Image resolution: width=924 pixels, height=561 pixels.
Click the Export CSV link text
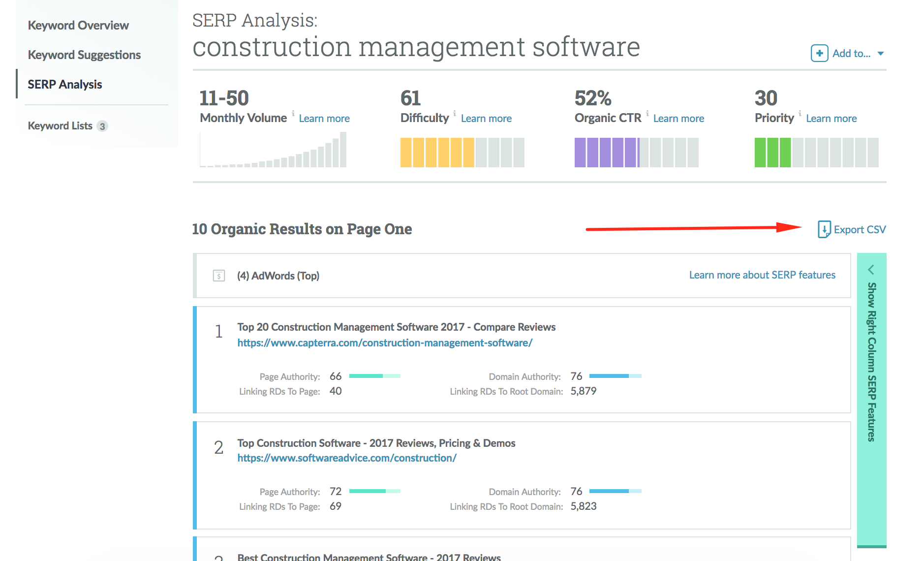click(x=860, y=230)
